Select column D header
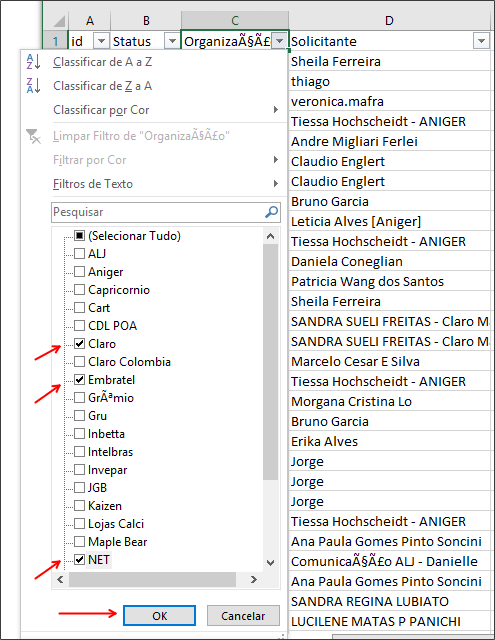This screenshot has height=640, width=495. point(389,20)
